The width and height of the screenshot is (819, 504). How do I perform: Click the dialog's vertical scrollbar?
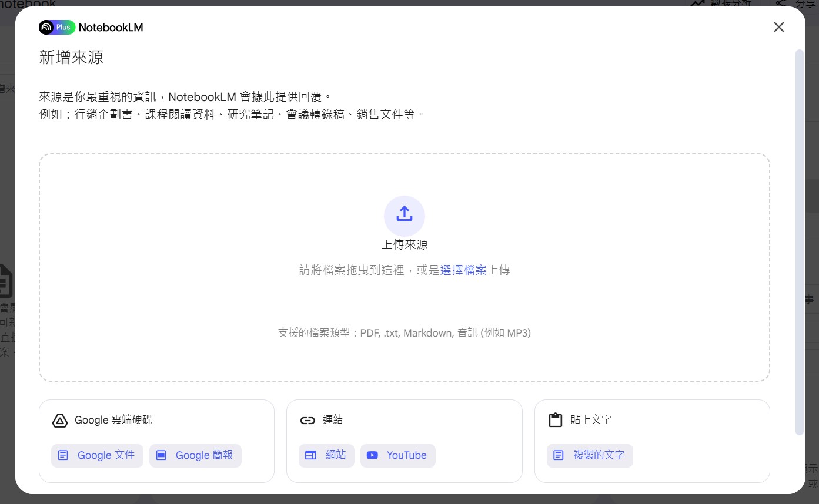coord(799,242)
